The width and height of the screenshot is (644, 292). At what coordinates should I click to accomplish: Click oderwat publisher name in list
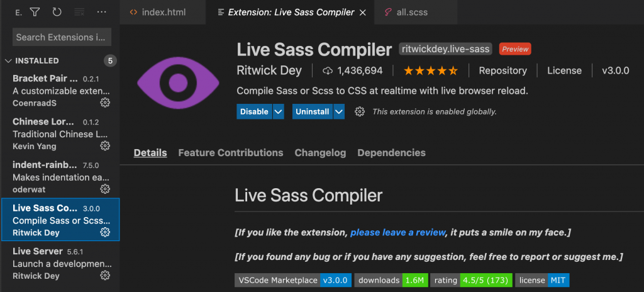pos(29,189)
